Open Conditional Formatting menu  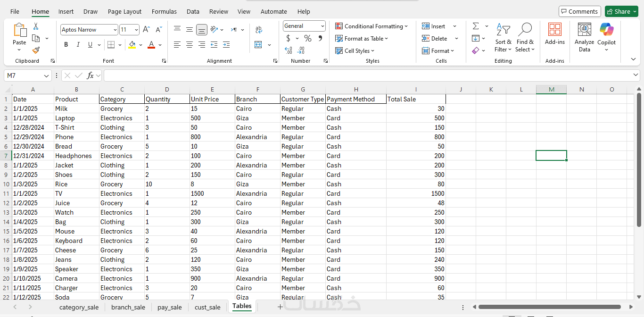[372, 26]
